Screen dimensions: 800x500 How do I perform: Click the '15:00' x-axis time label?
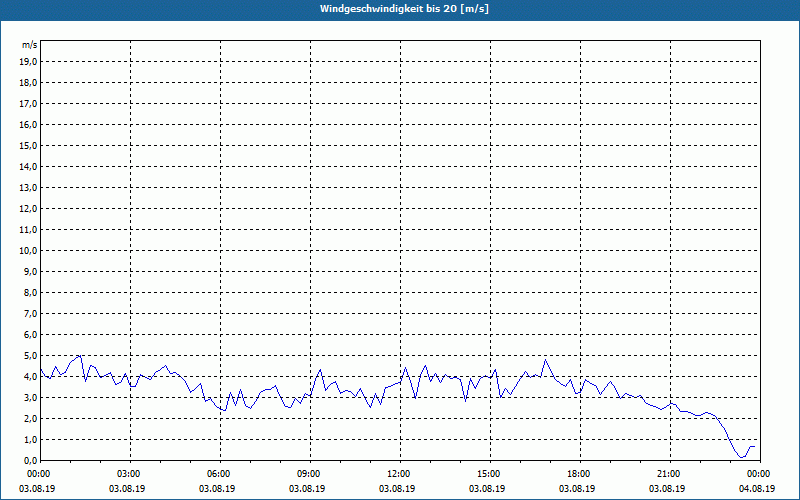coord(490,474)
